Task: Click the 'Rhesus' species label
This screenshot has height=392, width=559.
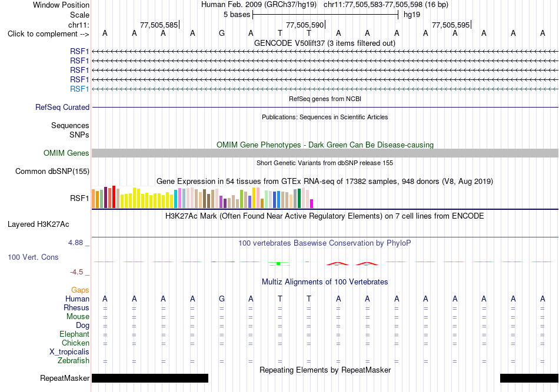Action: (76, 307)
